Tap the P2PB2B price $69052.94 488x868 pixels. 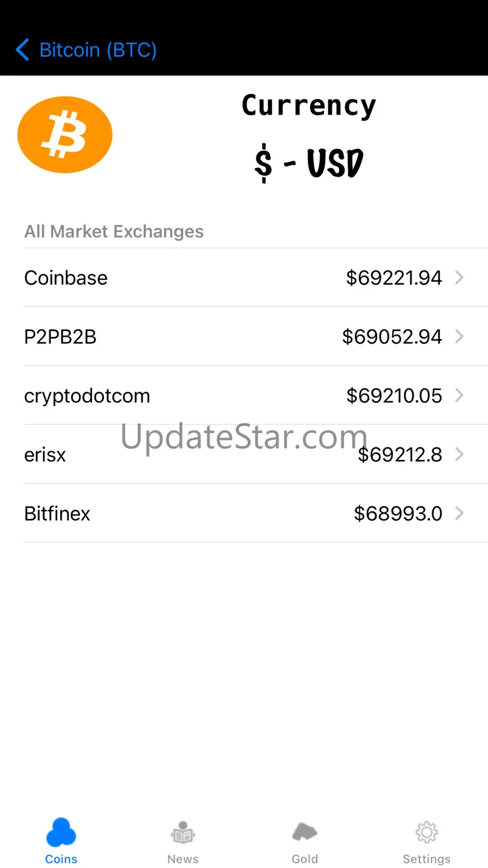pyautogui.click(x=392, y=337)
